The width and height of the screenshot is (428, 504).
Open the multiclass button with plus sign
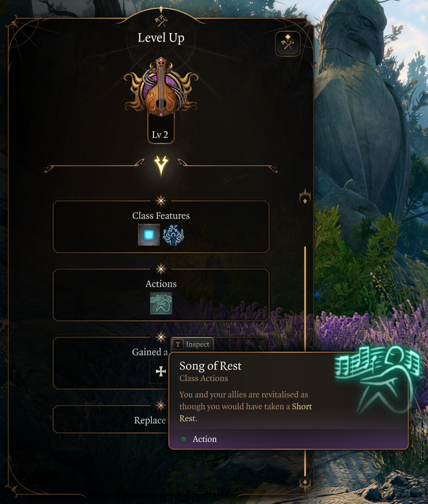point(287,43)
